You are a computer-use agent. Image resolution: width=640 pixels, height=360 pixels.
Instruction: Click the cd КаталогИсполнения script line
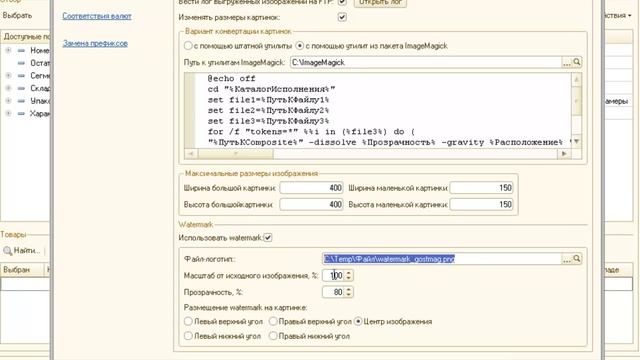click(271, 89)
